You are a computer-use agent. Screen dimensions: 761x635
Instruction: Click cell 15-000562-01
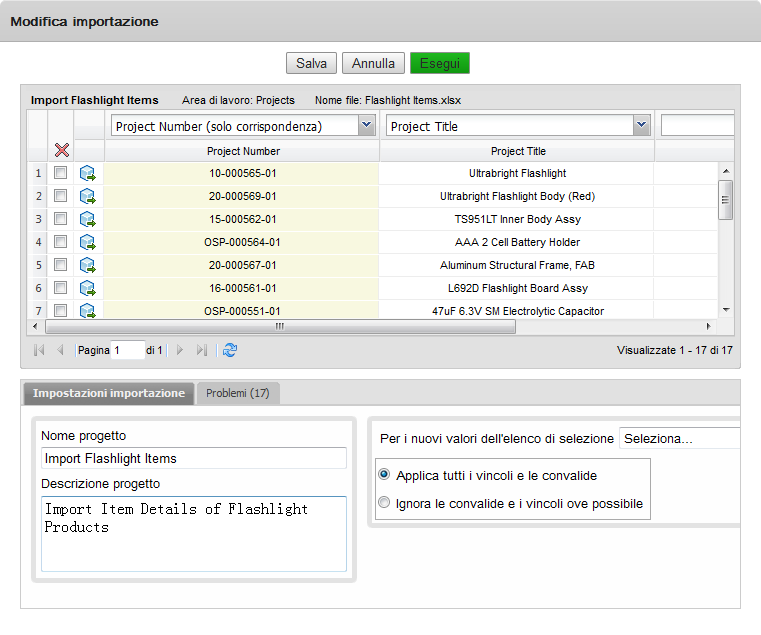242,219
